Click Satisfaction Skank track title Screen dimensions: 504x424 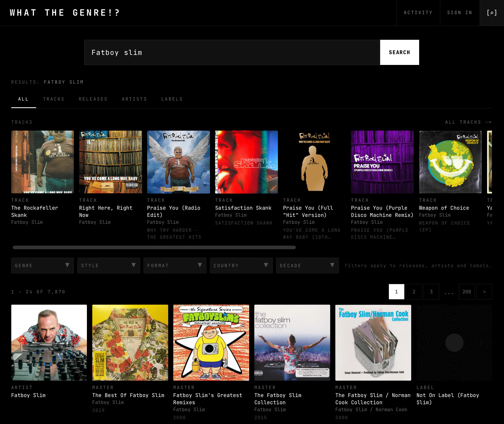tap(243, 208)
